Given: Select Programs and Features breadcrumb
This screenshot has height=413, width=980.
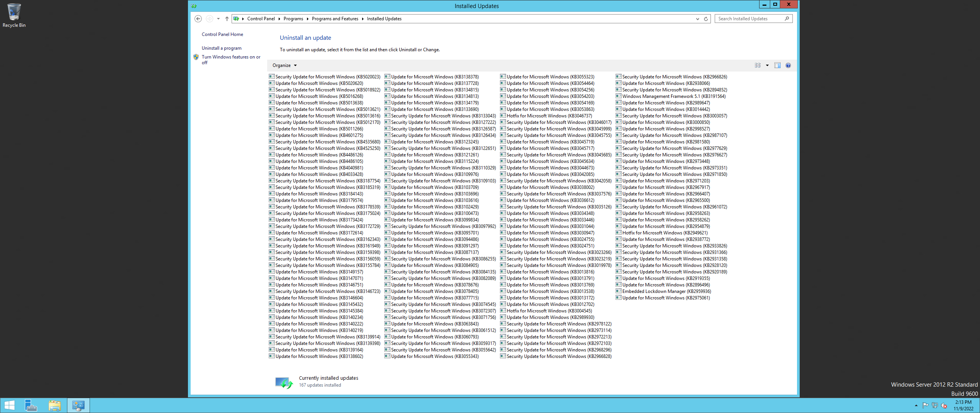Looking at the screenshot, I should click(x=335, y=19).
